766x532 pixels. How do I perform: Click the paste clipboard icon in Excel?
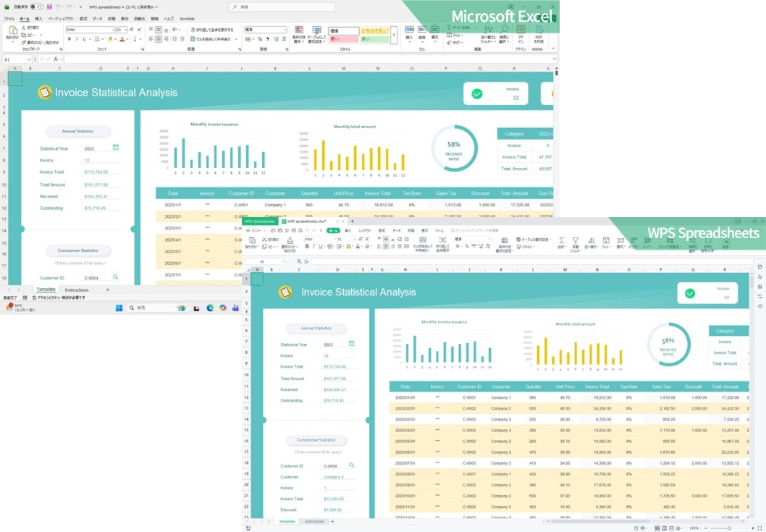[12, 31]
